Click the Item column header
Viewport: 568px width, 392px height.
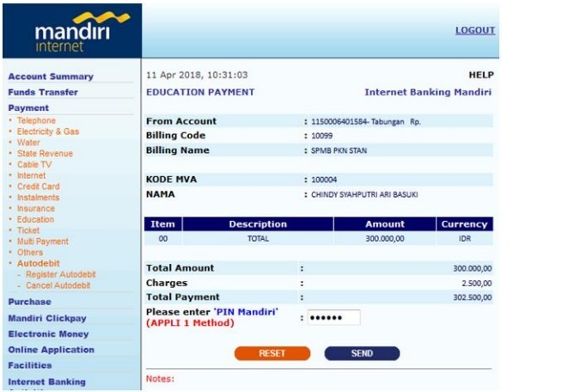point(163,224)
